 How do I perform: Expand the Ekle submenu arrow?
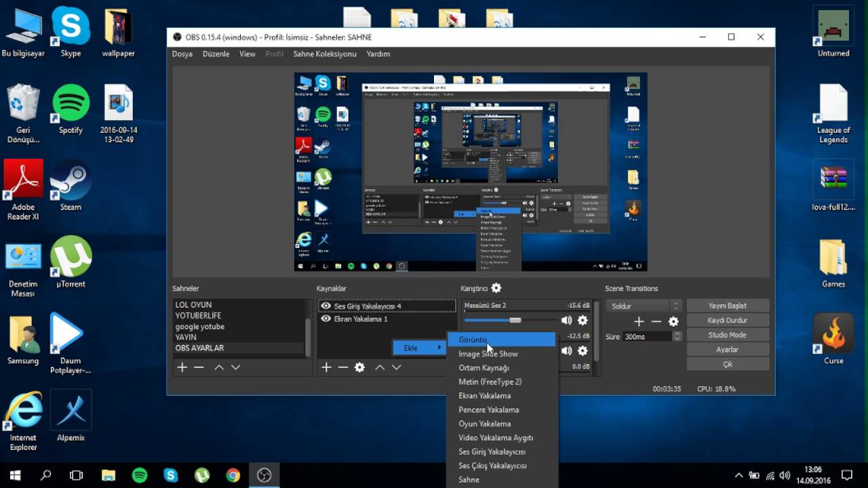click(439, 348)
